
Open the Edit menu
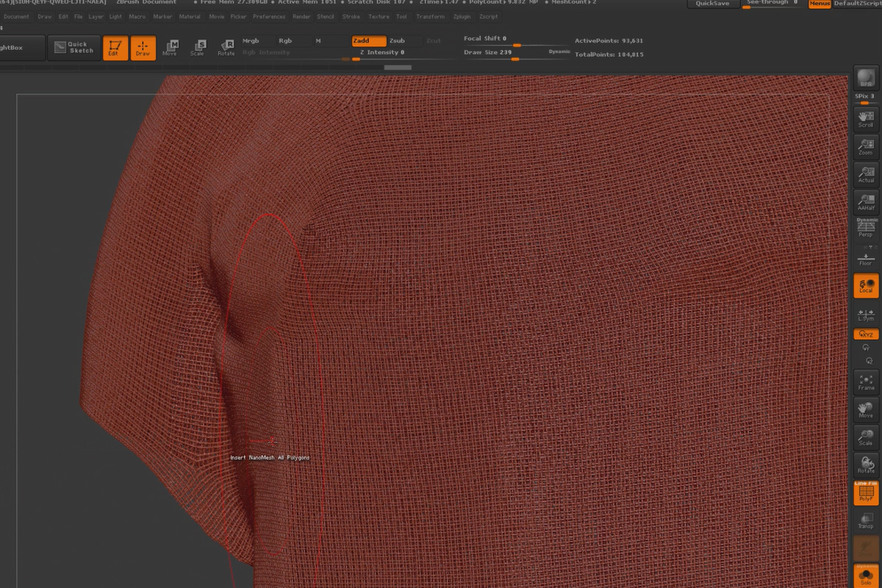[64, 16]
